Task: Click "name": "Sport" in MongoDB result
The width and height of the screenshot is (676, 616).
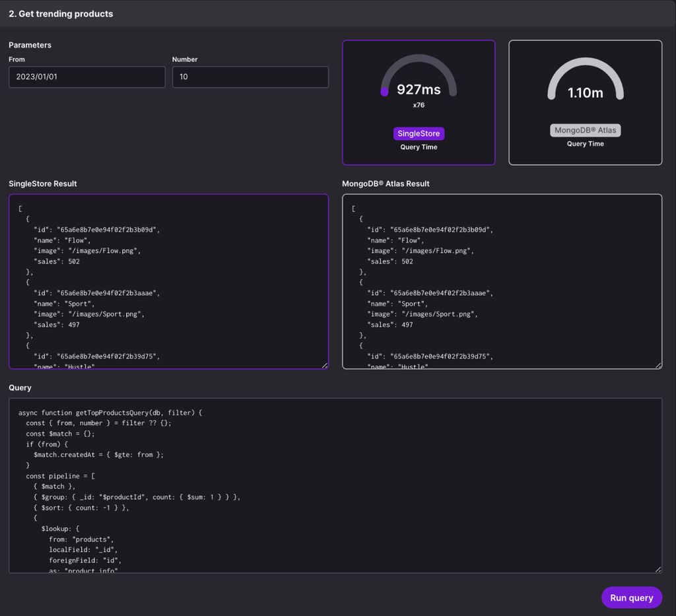Action: click(397, 304)
